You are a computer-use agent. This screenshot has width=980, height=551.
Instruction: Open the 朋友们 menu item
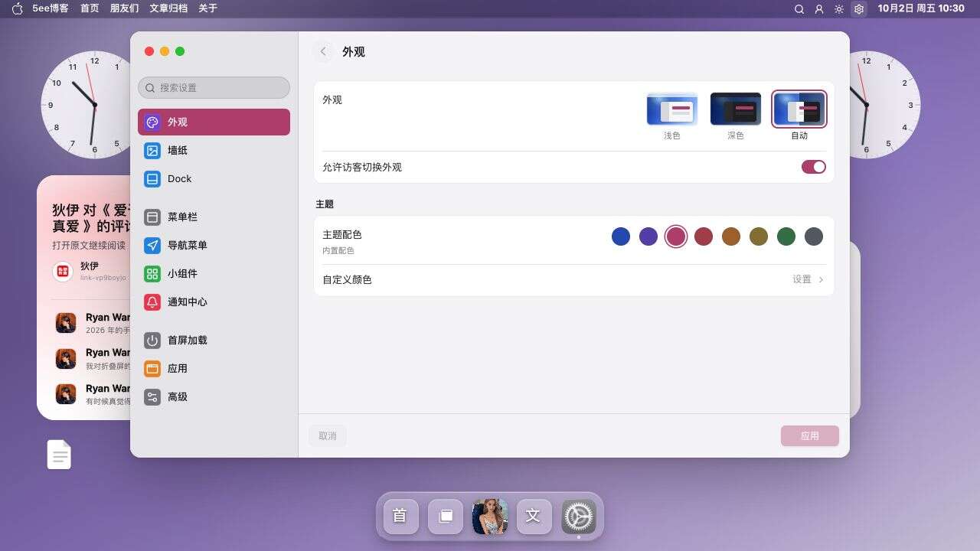pyautogui.click(x=124, y=8)
